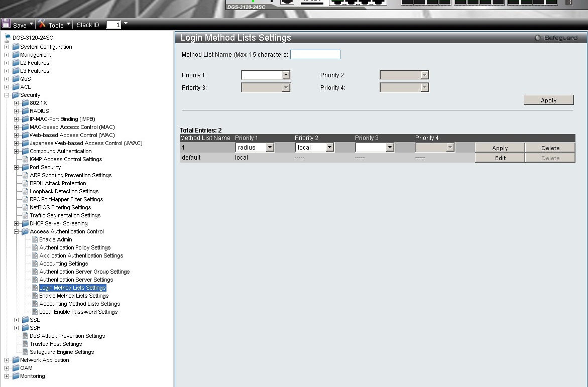588x387 pixels.
Task: Delete method list entry 1
Action: pos(550,148)
